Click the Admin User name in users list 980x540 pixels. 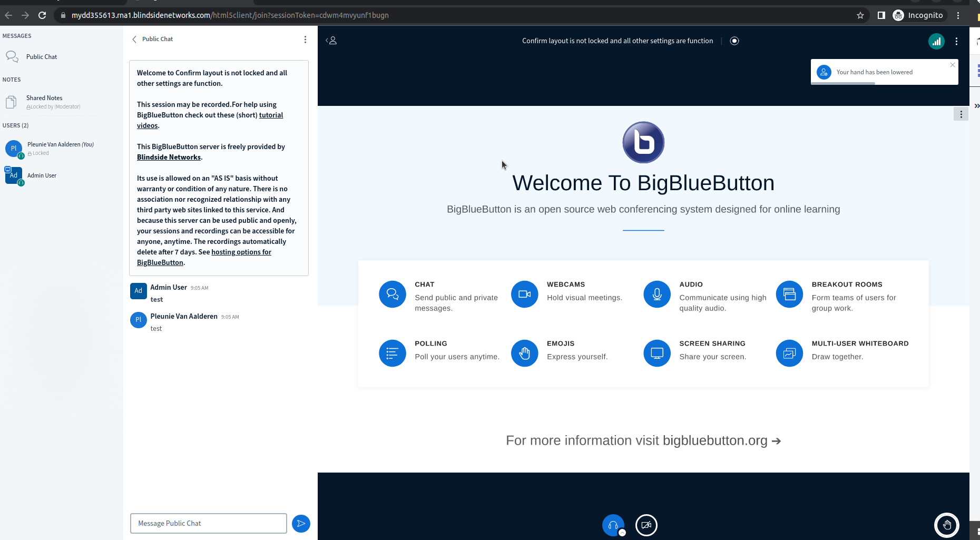(x=42, y=175)
